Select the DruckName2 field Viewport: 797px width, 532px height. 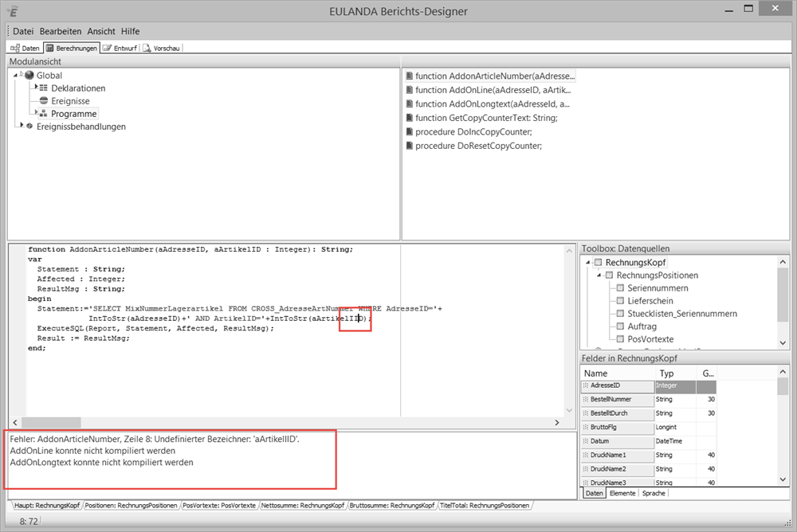[x=618, y=469]
